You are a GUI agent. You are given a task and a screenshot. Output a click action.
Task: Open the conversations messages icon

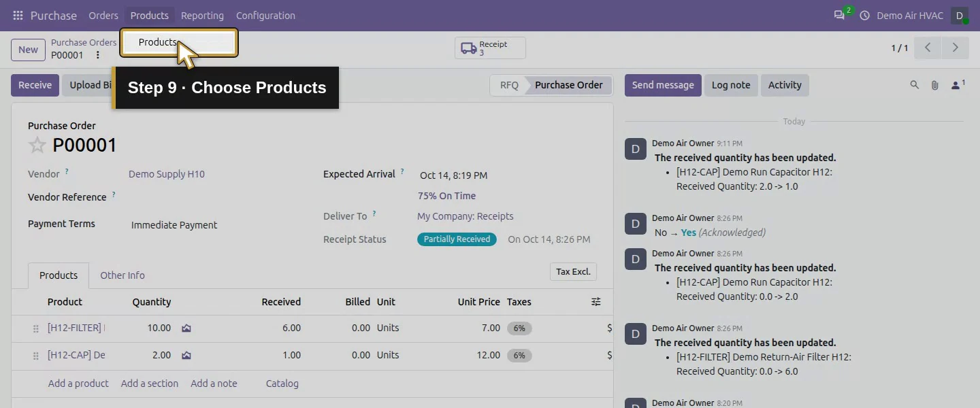click(840, 15)
